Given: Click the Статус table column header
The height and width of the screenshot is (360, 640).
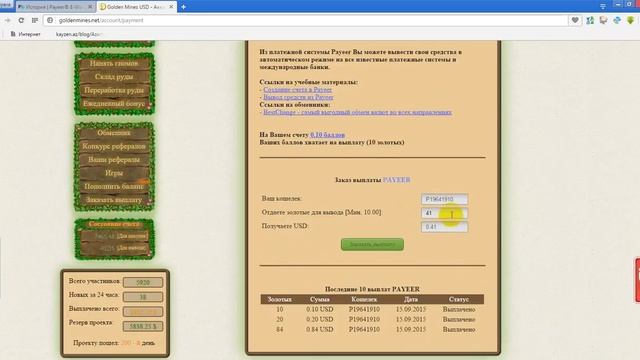Looking at the screenshot, I should (458, 299).
